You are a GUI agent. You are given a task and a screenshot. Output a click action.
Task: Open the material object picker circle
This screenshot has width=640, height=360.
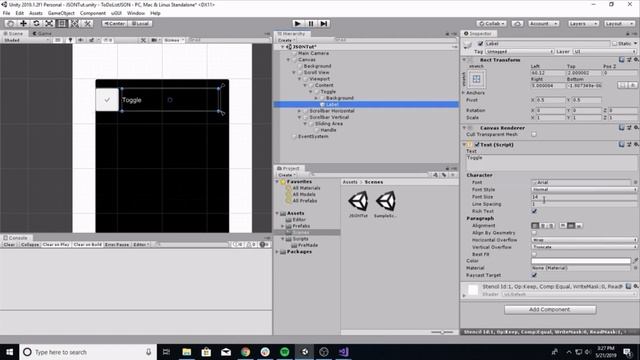click(636, 268)
